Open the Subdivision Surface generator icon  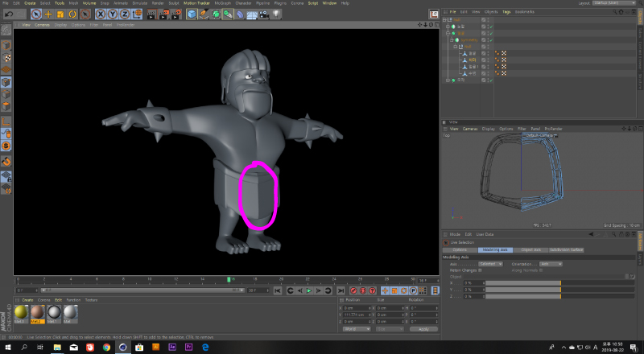216,14
